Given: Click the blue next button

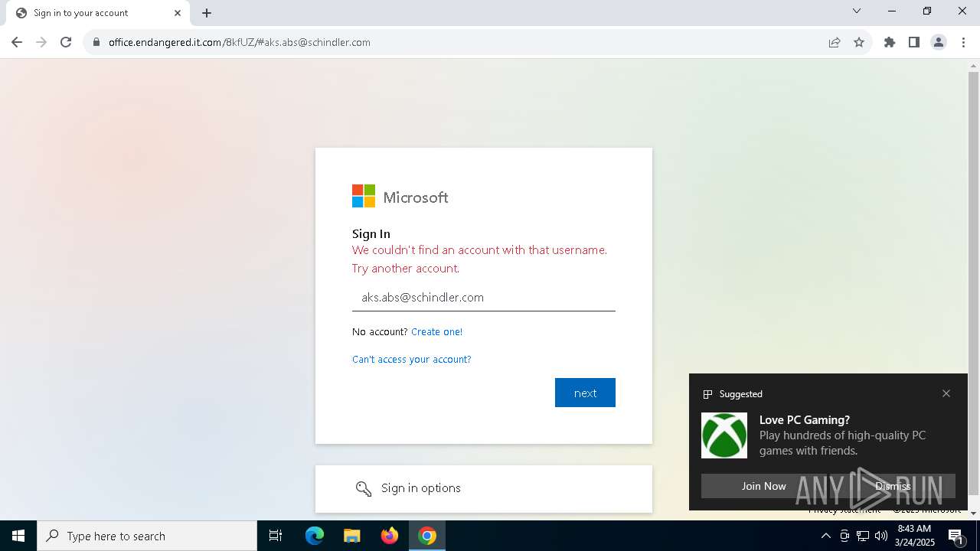Looking at the screenshot, I should coord(585,393).
